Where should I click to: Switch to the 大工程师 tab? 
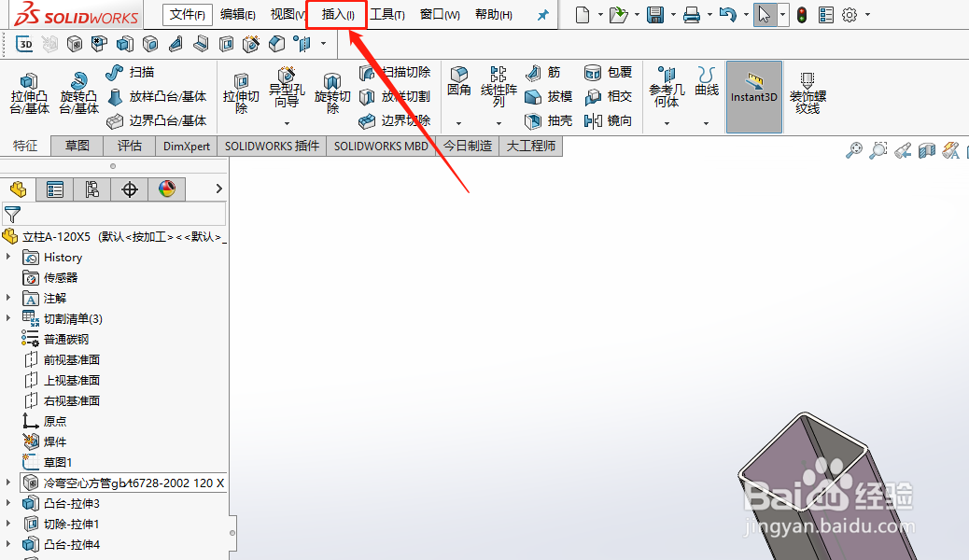coord(531,146)
